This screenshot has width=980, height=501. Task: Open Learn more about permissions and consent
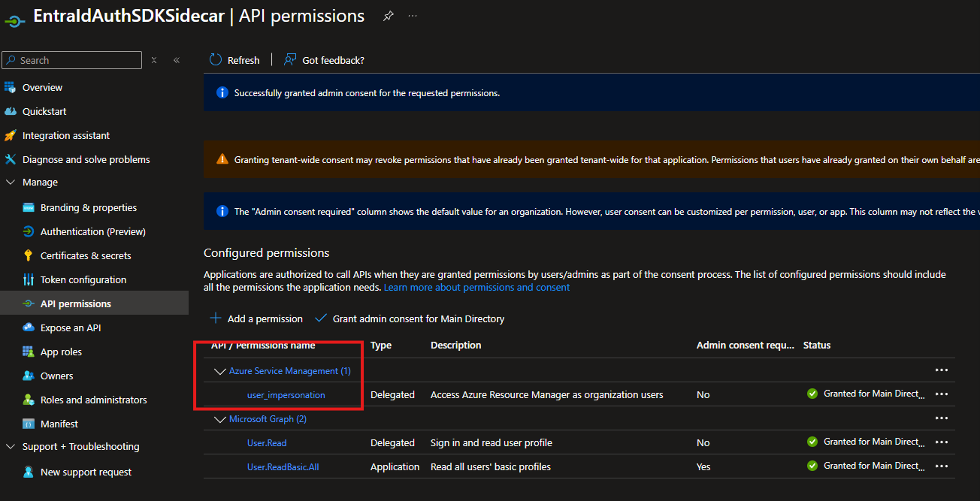pyautogui.click(x=476, y=287)
